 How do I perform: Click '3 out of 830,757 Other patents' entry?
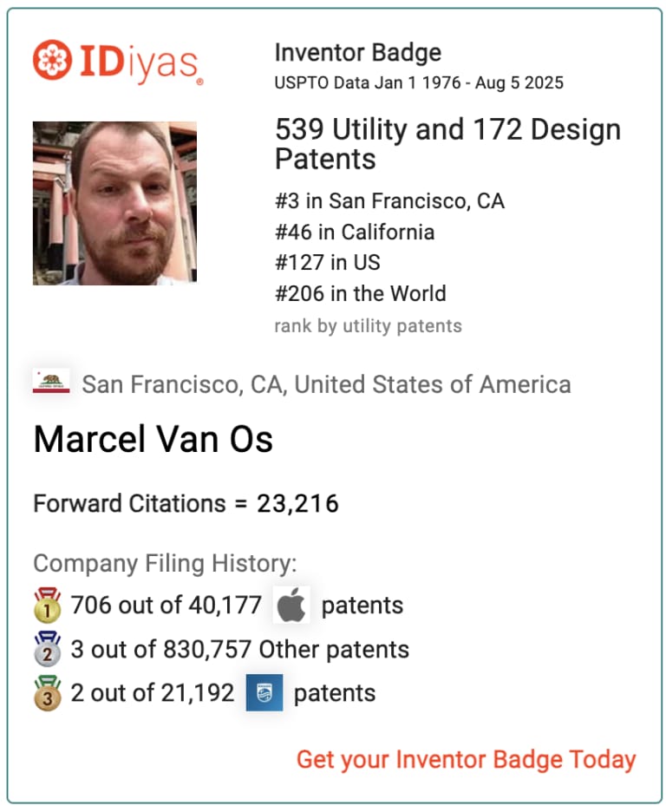pyautogui.click(x=240, y=650)
